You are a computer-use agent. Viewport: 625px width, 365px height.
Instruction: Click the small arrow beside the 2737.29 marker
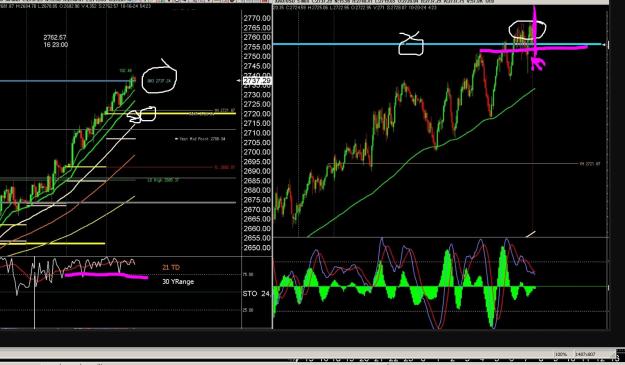pos(238,81)
